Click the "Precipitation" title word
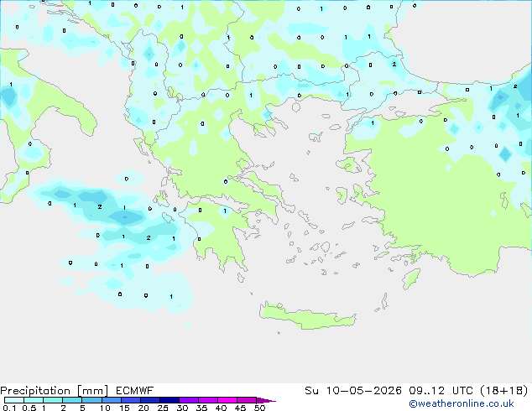The width and height of the screenshot is (532, 411). pos(35,391)
